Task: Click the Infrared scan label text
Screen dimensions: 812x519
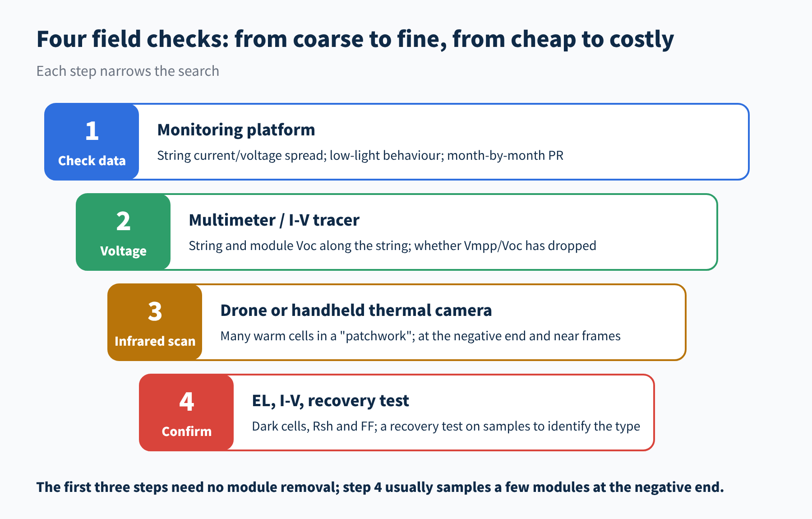Action: (x=155, y=341)
